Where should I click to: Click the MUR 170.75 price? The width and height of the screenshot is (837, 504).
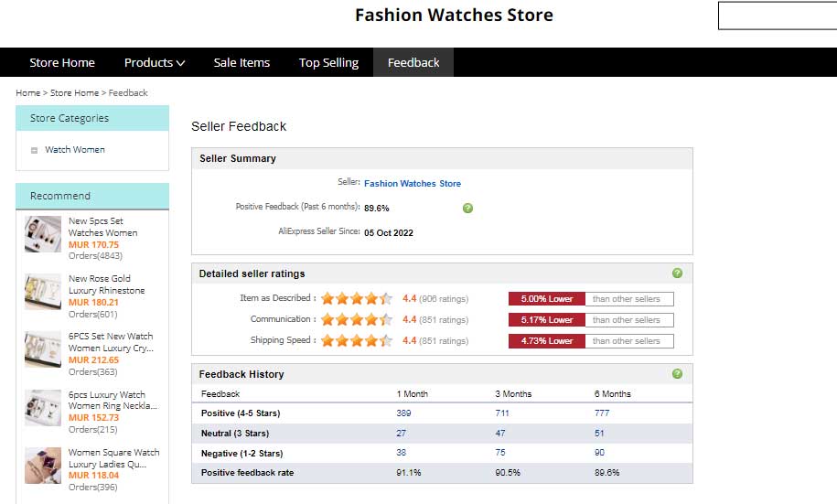click(93, 244)
